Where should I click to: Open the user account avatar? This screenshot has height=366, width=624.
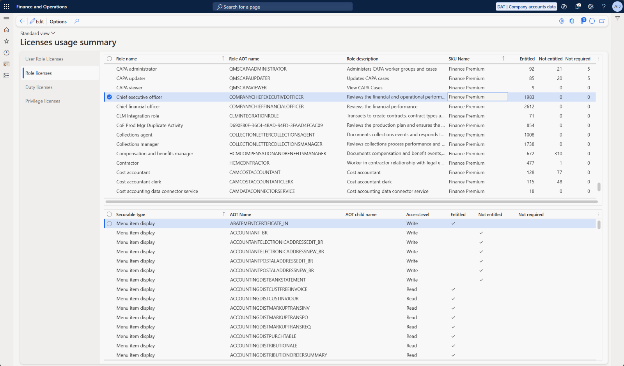617,7
